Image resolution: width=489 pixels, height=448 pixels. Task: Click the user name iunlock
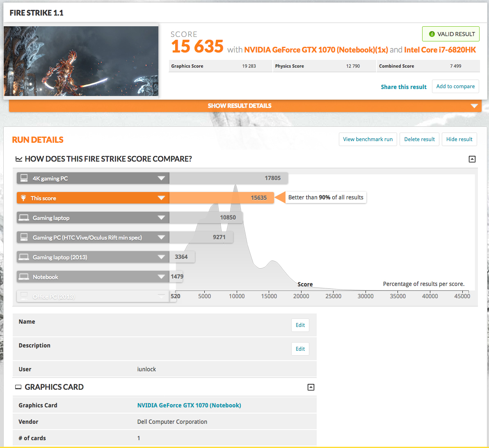pos(146,369)
